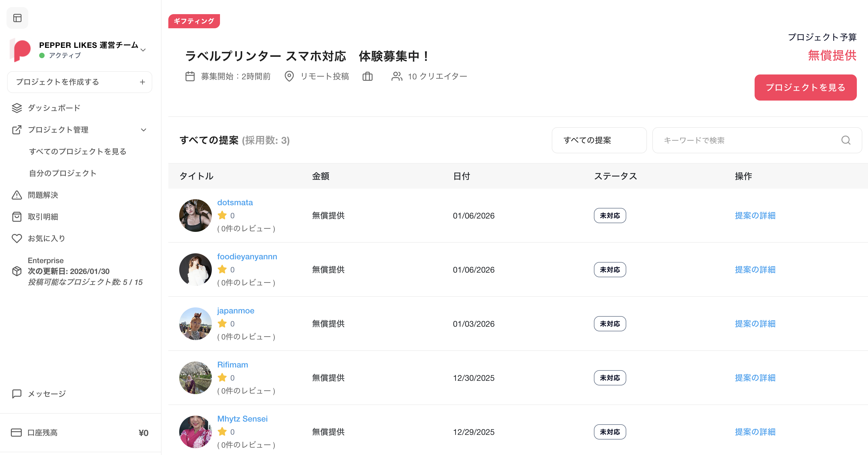
Task: Click the japanmoe creator name link
Action: click(235, 310)
